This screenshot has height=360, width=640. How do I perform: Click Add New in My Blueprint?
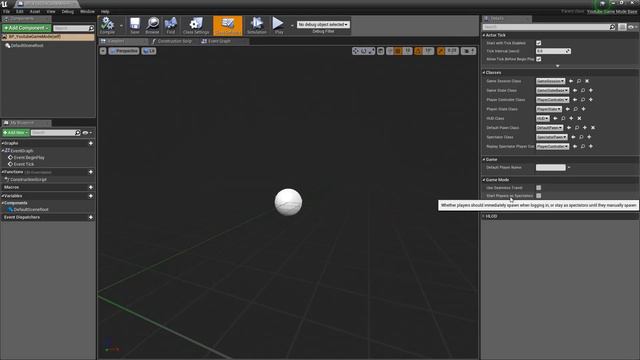[16, 133]
